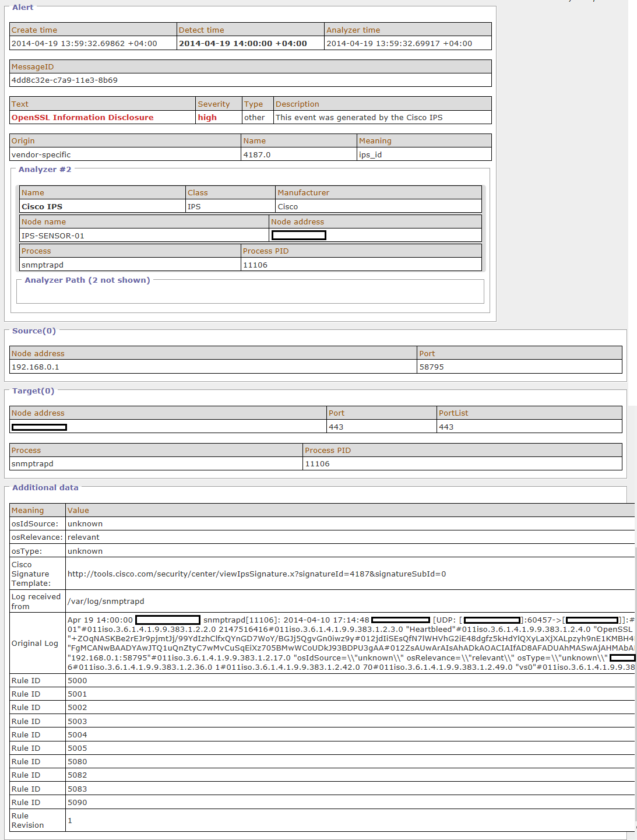Click the 'Manufacturer' column header

point(304,193)
